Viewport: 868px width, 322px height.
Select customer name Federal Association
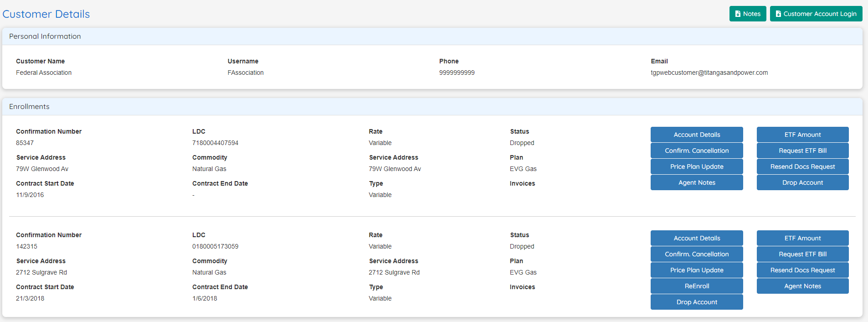[x=44, y=73]
